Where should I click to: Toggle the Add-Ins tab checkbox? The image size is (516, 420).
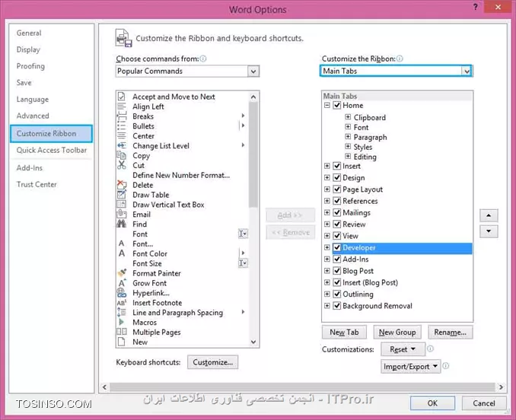tap(336, 259)
